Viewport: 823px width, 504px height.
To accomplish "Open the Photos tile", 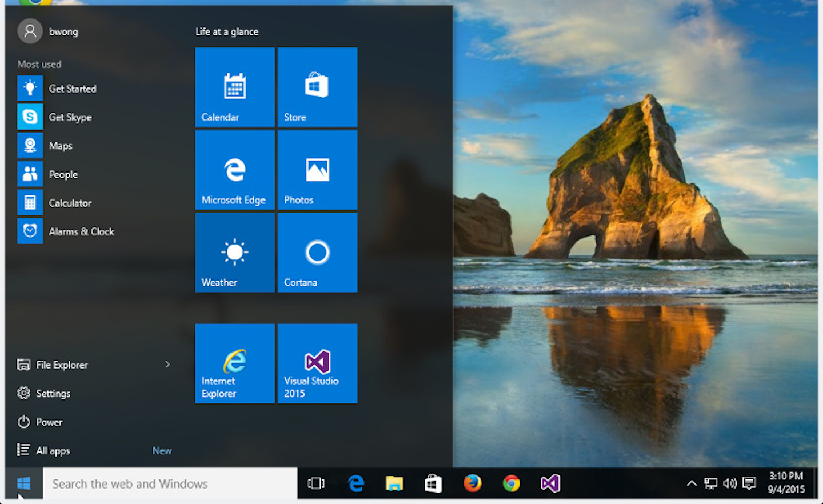I will click(317, 170).
